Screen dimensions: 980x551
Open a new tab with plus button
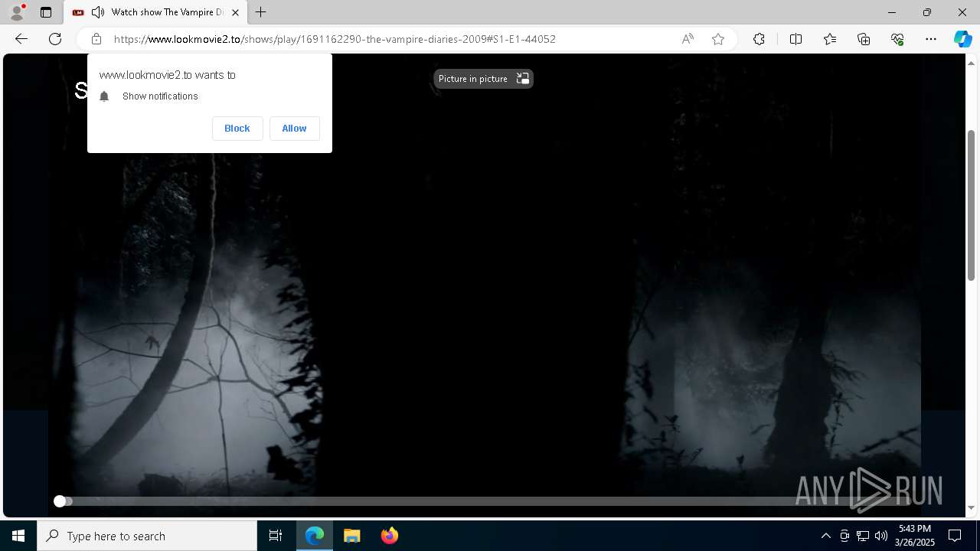[x=261, y=12]
